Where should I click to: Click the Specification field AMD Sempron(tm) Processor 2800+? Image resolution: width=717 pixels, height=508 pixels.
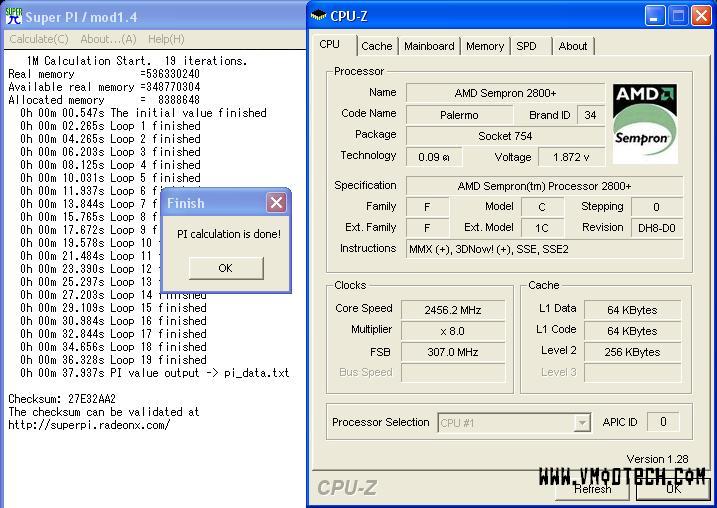tap(544, 186)
